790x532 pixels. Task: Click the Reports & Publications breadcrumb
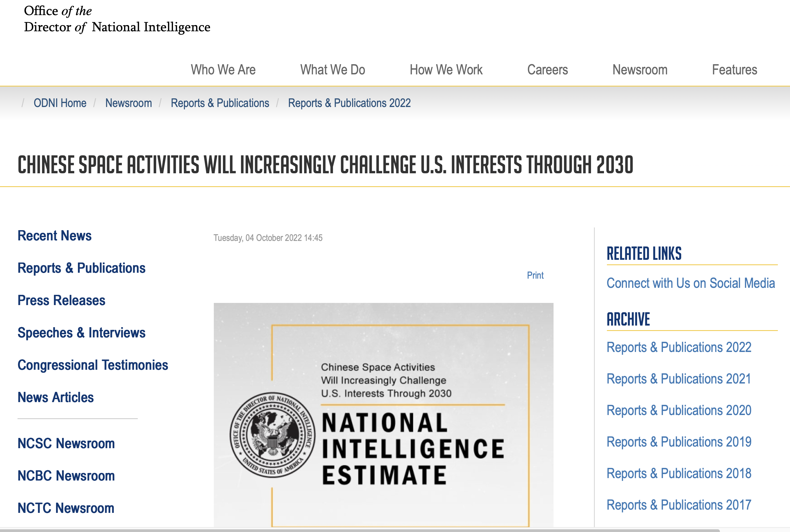click(220, 103)
